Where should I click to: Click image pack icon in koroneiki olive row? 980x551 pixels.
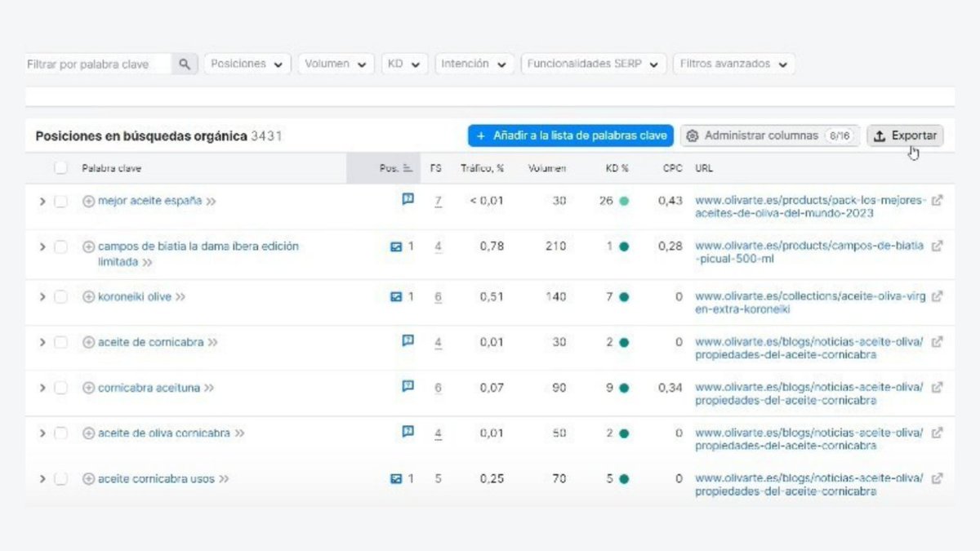click(x=396, y=297)
